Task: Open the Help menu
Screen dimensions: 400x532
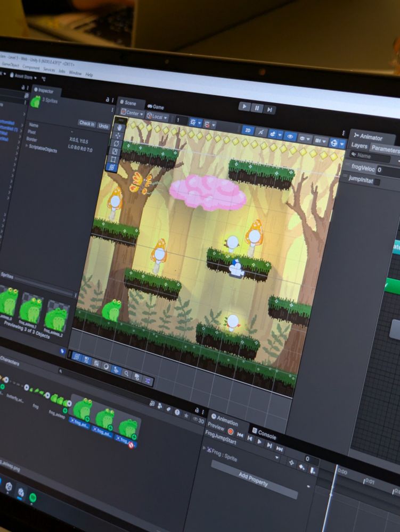Action: pos(89,74)
